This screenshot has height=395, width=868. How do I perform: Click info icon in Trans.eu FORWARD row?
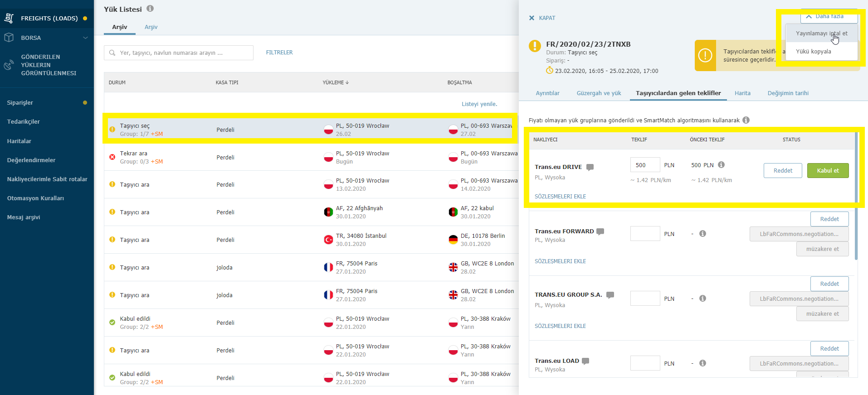pyautogui.click(x=702, y=234)
